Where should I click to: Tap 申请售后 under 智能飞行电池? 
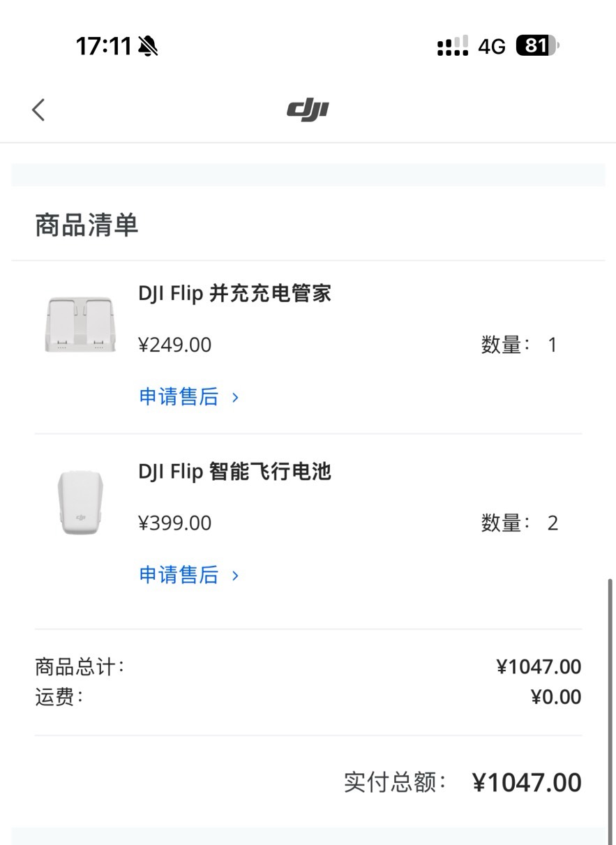point(179,575)
